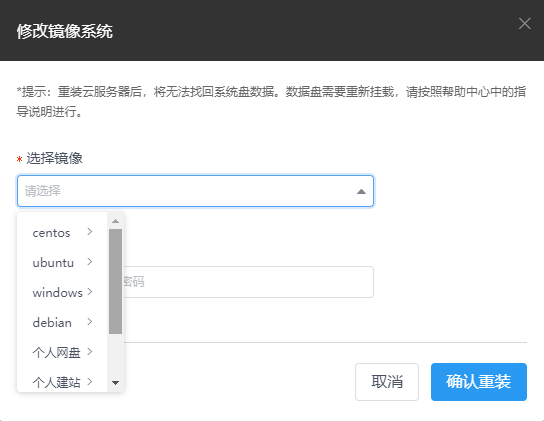Expand the ubuntu chevron arrow

[90, 262]
